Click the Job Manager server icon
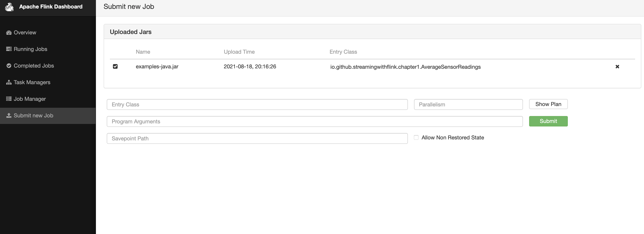 tap(9, 99)
